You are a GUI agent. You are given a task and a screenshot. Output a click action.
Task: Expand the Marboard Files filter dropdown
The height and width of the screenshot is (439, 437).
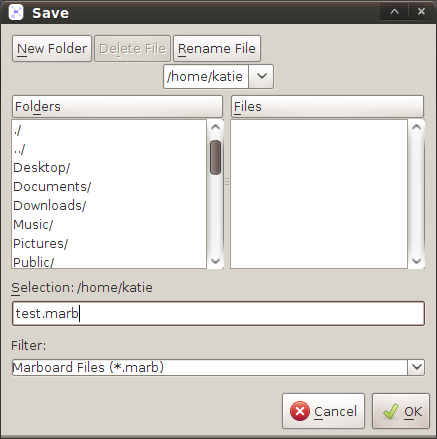click(416, 367)
